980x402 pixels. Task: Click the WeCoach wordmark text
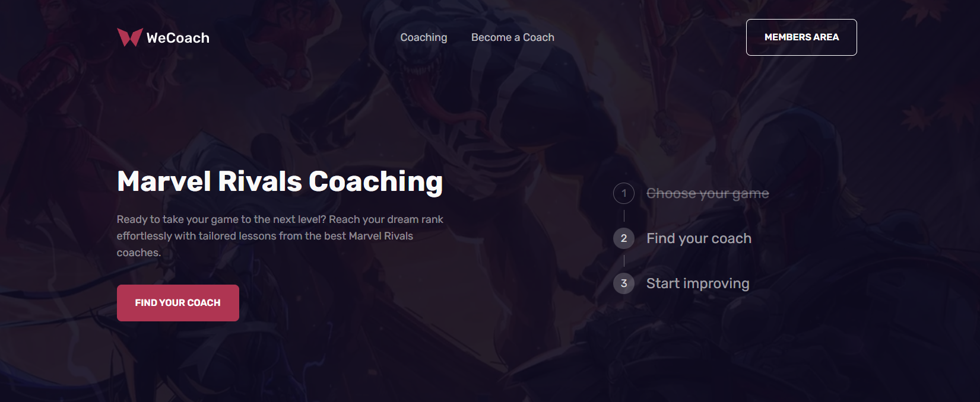(x=178, y=38)
